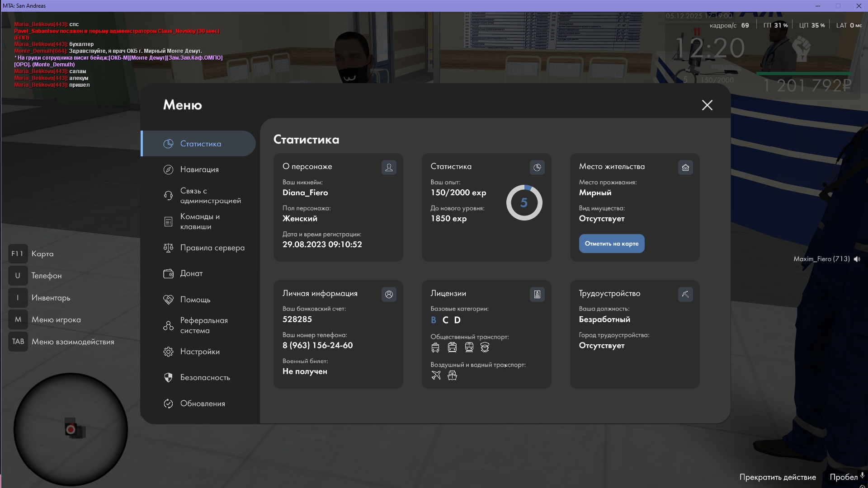This screenshot has width=868, height=488.
Task: Open the Донат section
Action: pyautogui.click(x=191, y=273)
